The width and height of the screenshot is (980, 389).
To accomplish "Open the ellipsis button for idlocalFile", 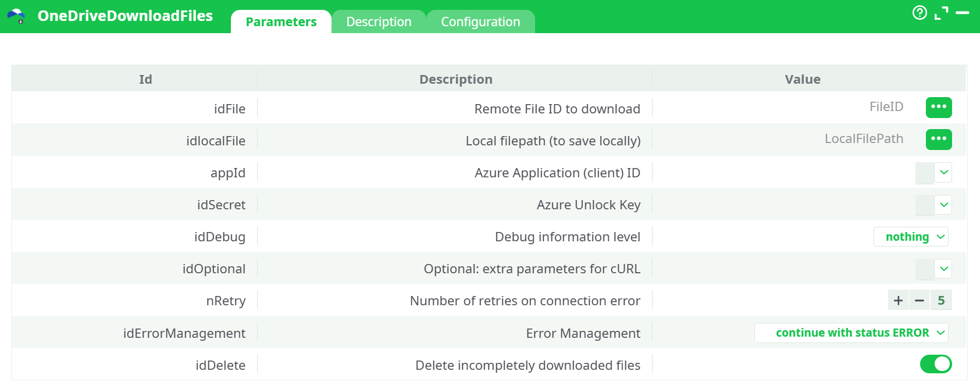I will pos(939,139).
